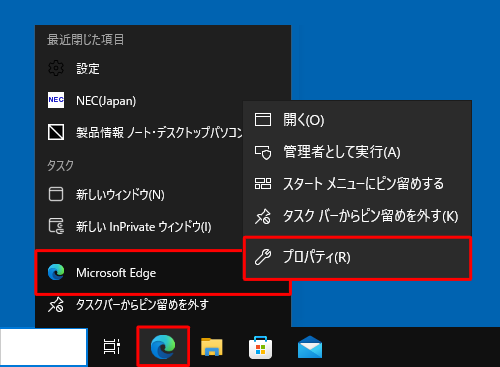Choose 新しい InPrivate ウィンドウ(I) task

pos(139,227)
